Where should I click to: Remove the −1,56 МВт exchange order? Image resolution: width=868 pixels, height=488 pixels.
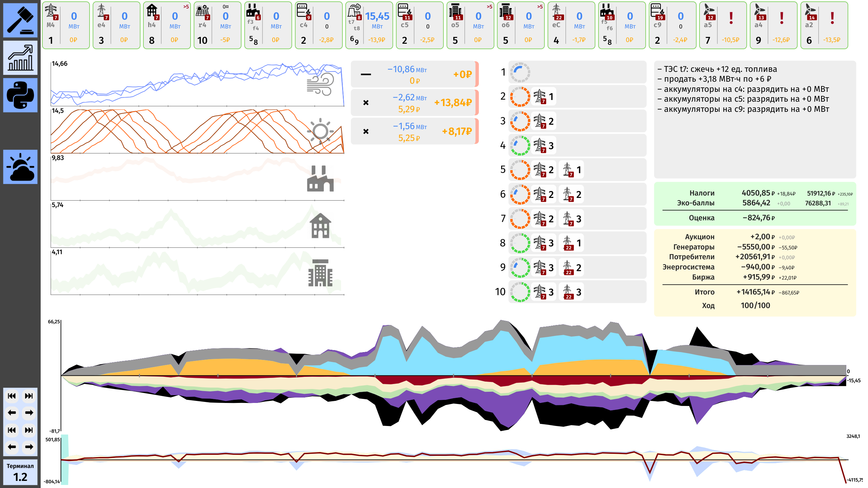coord(366,131)
